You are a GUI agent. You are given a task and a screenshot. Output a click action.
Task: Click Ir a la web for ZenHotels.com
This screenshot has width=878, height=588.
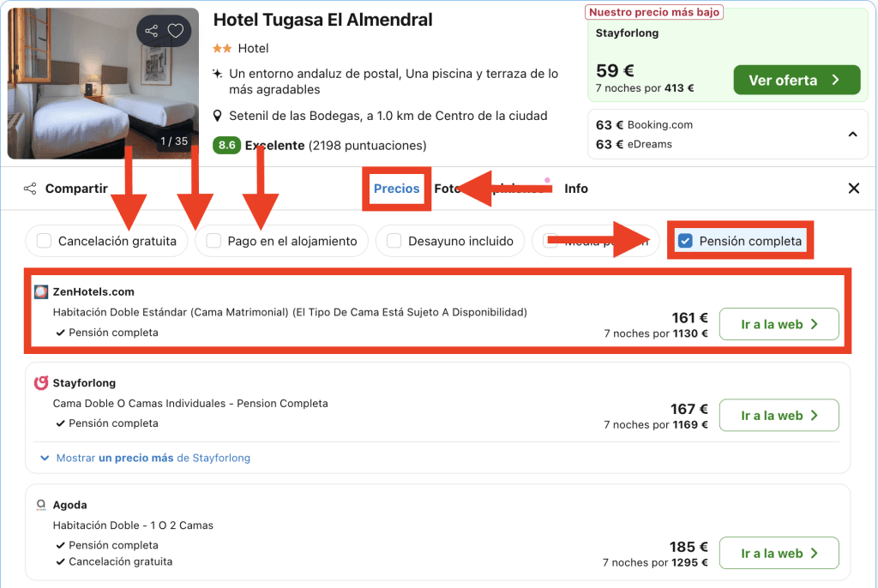(x=779, y=324)
